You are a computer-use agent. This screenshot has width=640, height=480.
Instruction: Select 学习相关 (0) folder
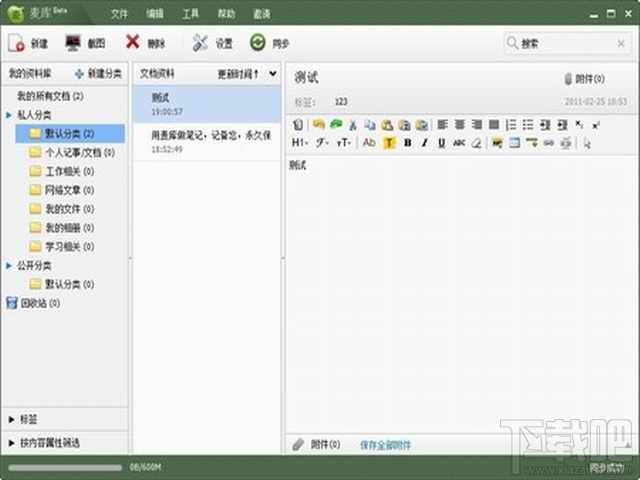[62, 247]
